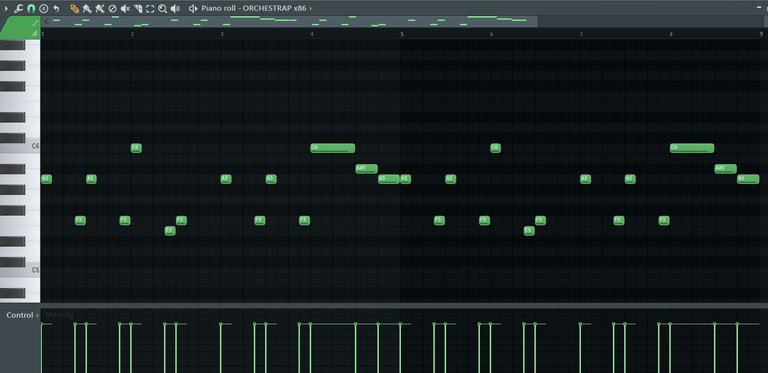Click the undo arrow icon
This screenshot has height=373, width=768.
coord(56,8)
